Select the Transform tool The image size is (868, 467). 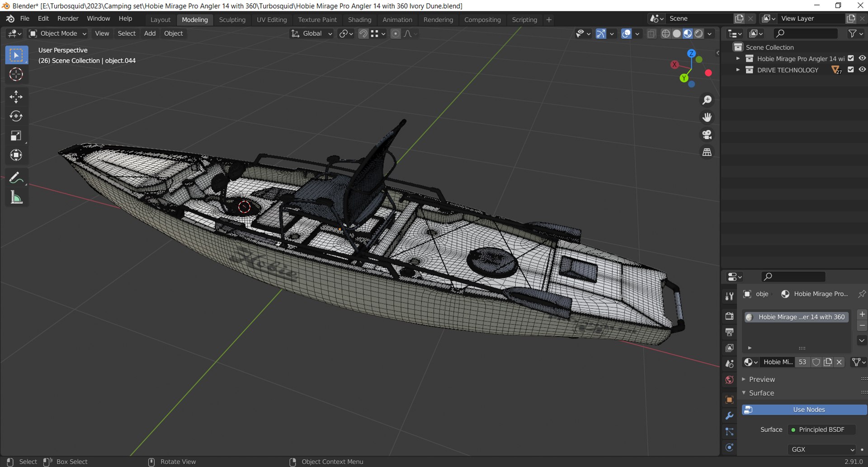[16, 155]
